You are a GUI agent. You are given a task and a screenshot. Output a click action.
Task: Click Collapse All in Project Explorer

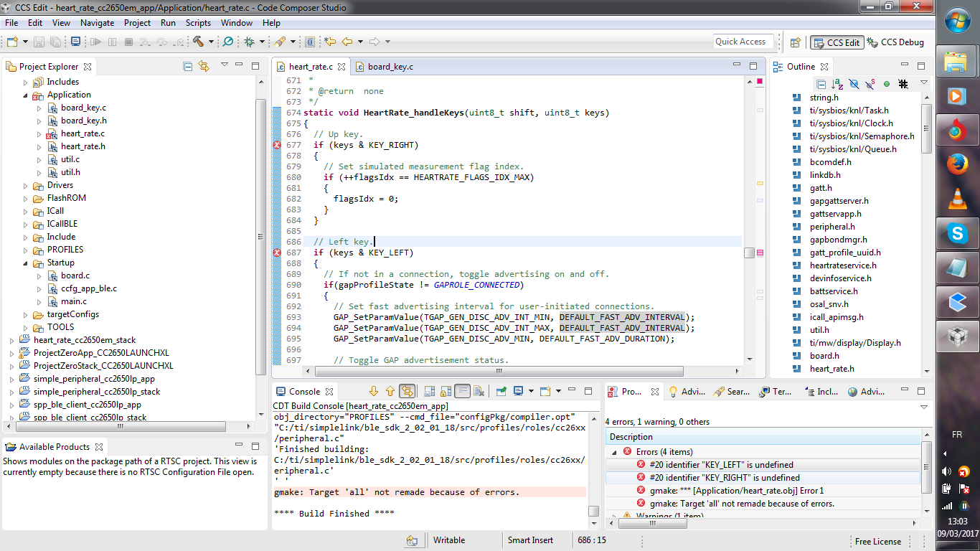point(188,66)
